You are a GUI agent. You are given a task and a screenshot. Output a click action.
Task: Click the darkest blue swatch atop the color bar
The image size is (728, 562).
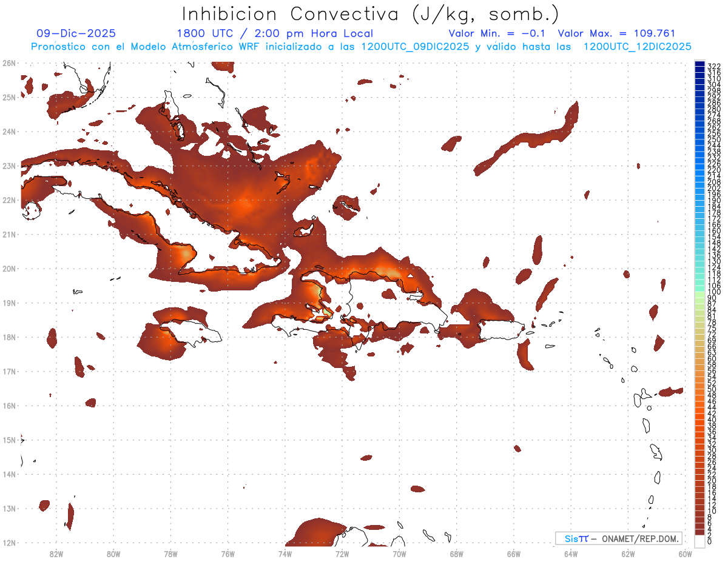coord(700,64)
